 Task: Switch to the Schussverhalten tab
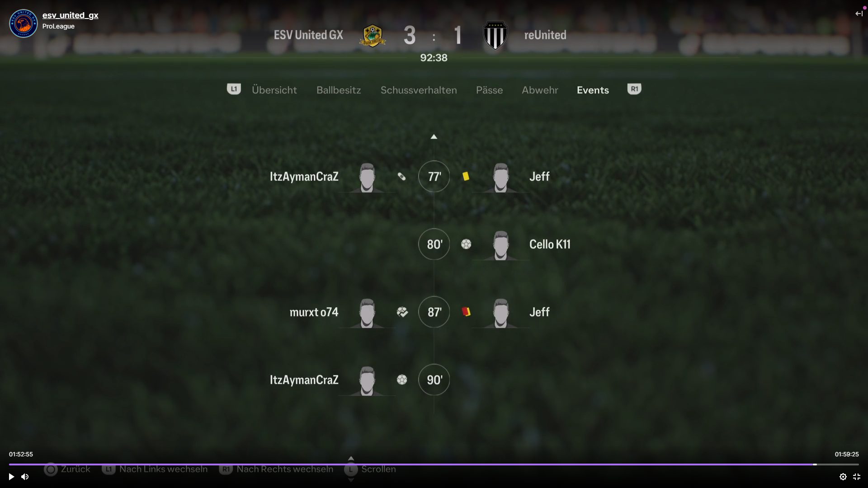coord(419,90)
